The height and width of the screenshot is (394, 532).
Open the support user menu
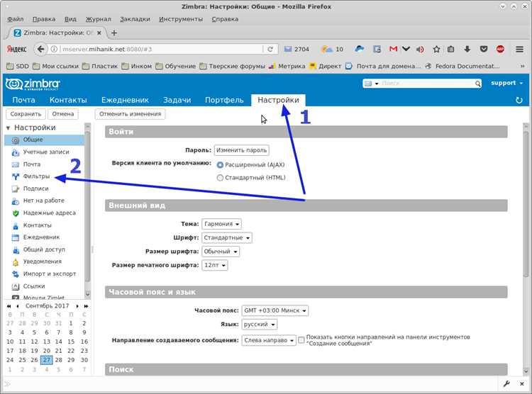[x=507, y=83]
